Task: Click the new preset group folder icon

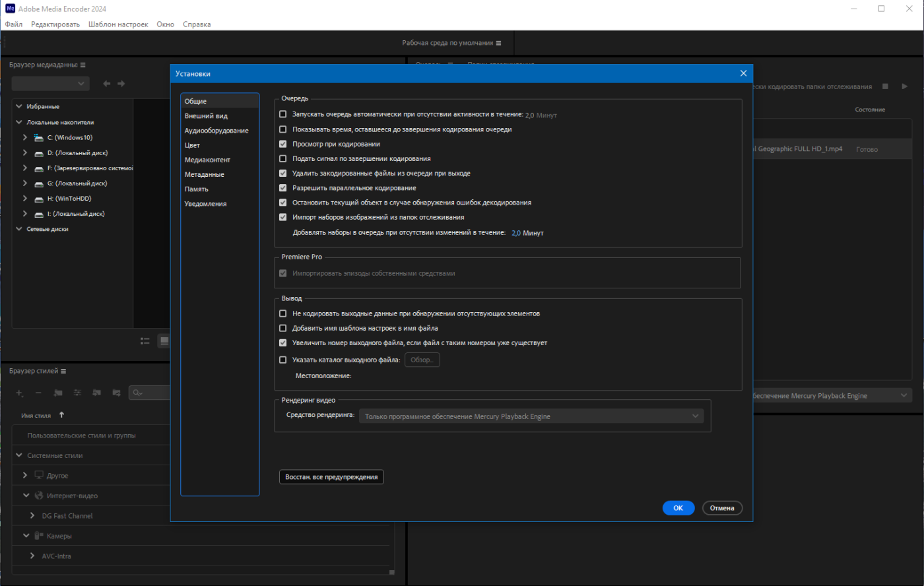Action: point(58,393)
